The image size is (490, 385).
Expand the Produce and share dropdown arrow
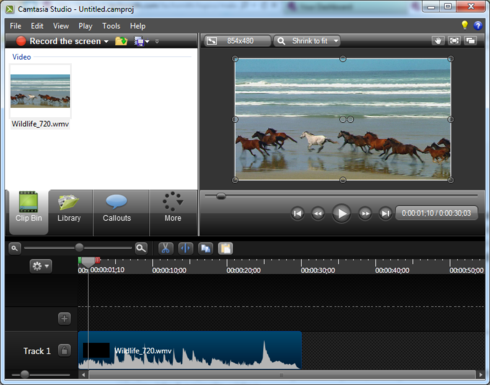[147, 41]
